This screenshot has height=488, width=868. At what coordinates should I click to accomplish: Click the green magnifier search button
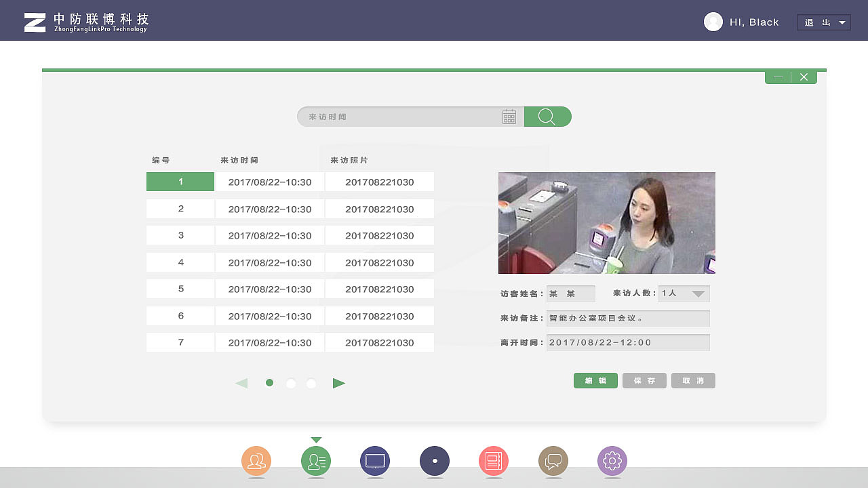point(548,117)
